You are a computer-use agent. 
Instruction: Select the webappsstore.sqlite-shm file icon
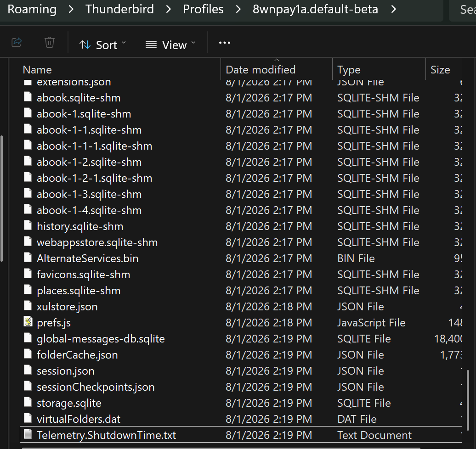[28, 242]
